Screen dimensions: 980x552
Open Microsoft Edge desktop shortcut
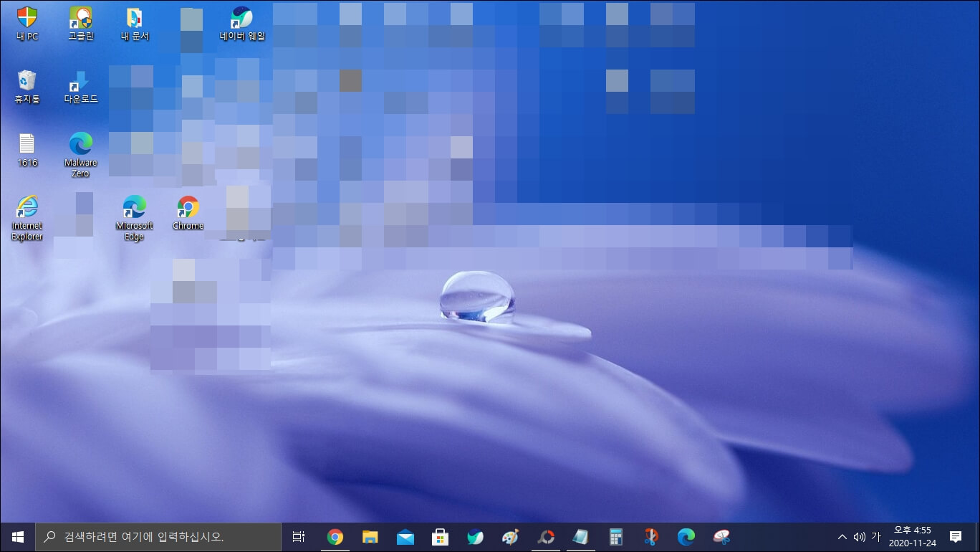134,218
